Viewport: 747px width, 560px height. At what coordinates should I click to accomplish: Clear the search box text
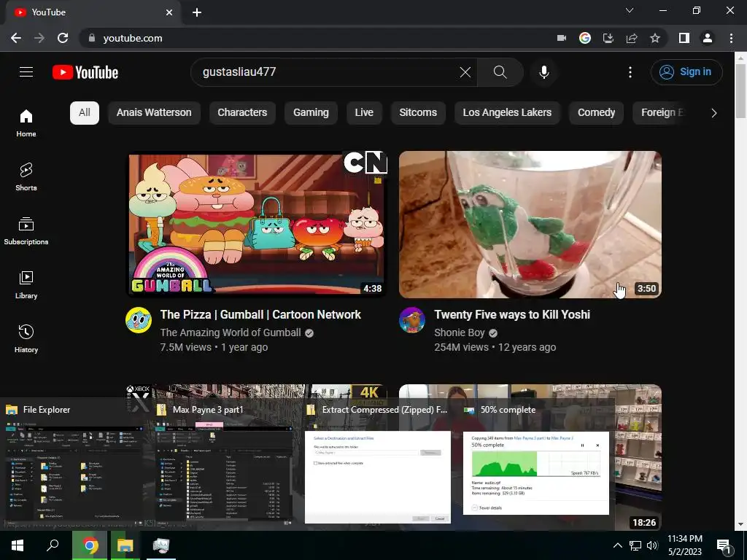click(465, 72)
